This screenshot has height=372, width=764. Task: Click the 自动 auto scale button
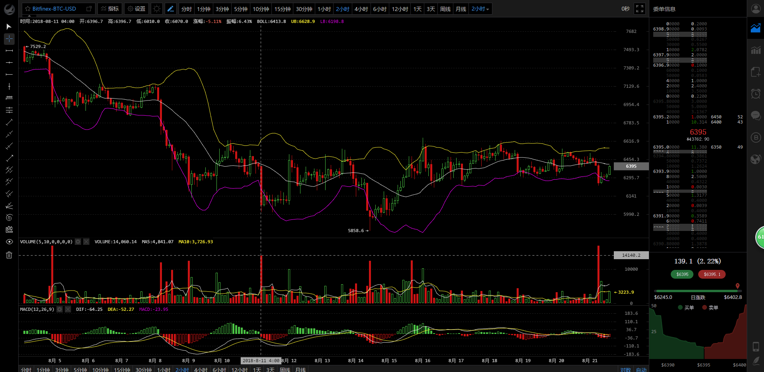point(641,369)
